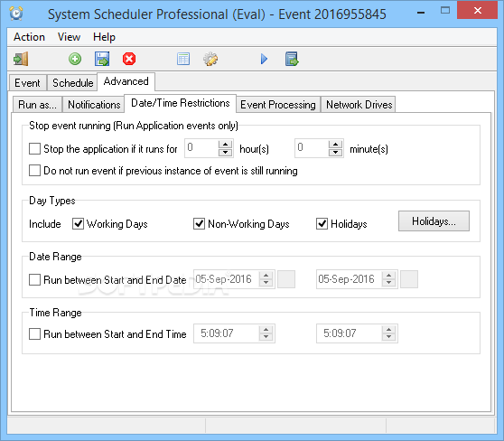Viewport: 504px width, 441px height.
Task: Maximize the System Scheduler window
Action: point(445,11)
